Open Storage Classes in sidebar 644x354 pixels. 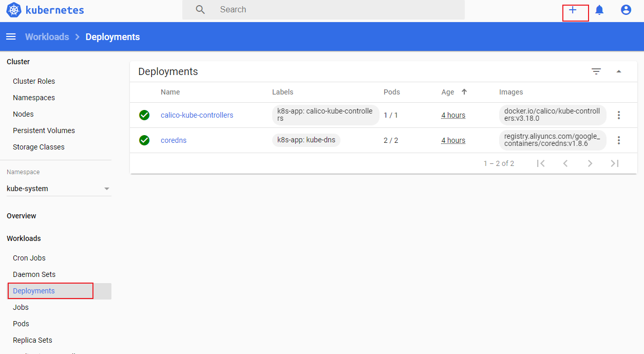coord(39,147)
